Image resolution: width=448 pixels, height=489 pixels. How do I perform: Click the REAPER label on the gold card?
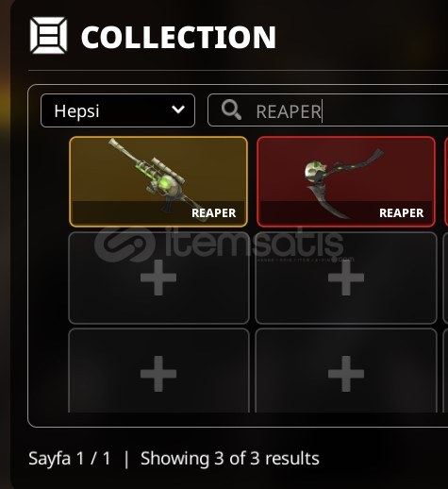tap(214, 213)
